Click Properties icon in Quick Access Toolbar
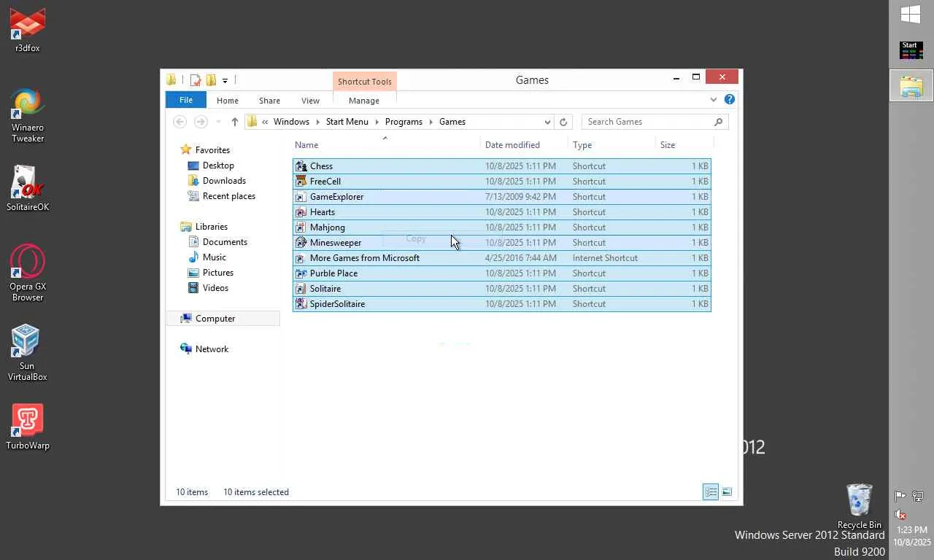 coord(196,80)
